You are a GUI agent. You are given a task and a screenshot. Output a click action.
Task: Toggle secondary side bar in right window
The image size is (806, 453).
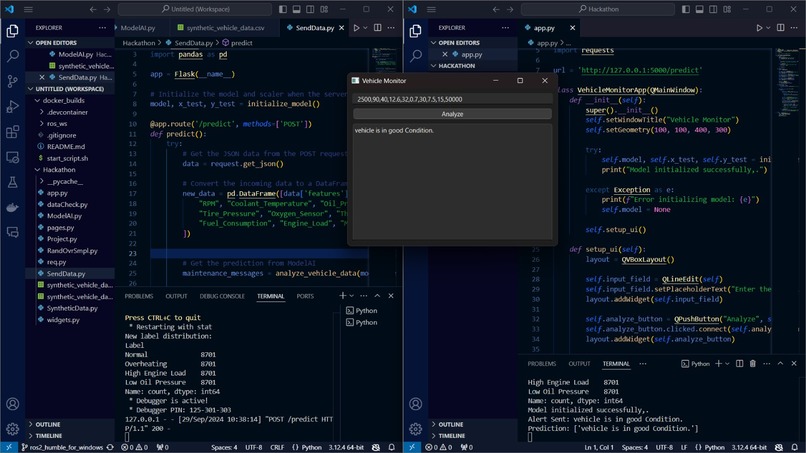point(713,9)
